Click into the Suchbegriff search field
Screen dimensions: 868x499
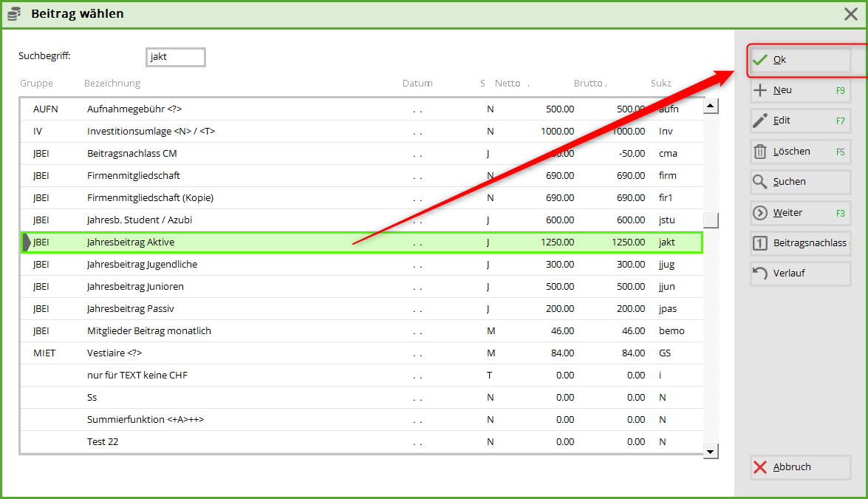tap(175, 57)
